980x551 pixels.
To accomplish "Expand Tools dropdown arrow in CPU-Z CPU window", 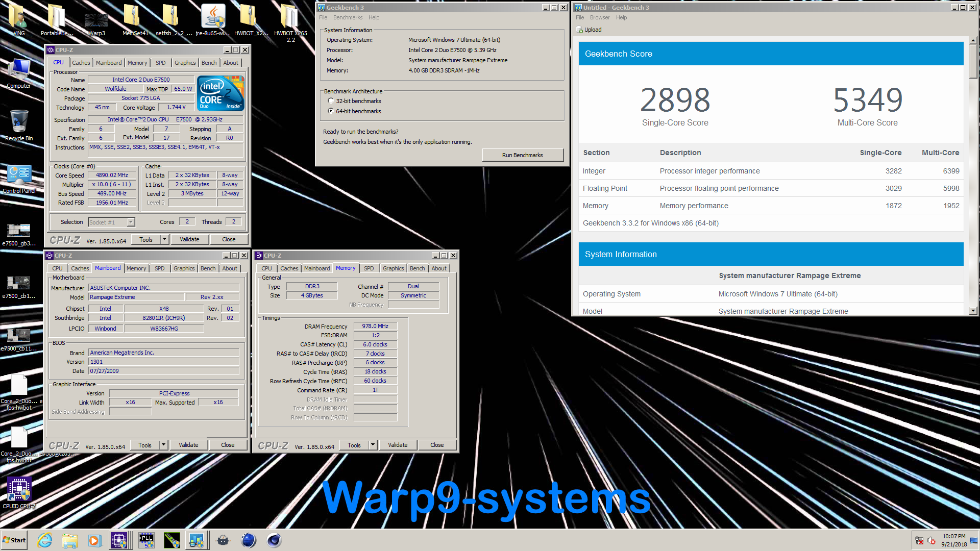I will 164,239.
